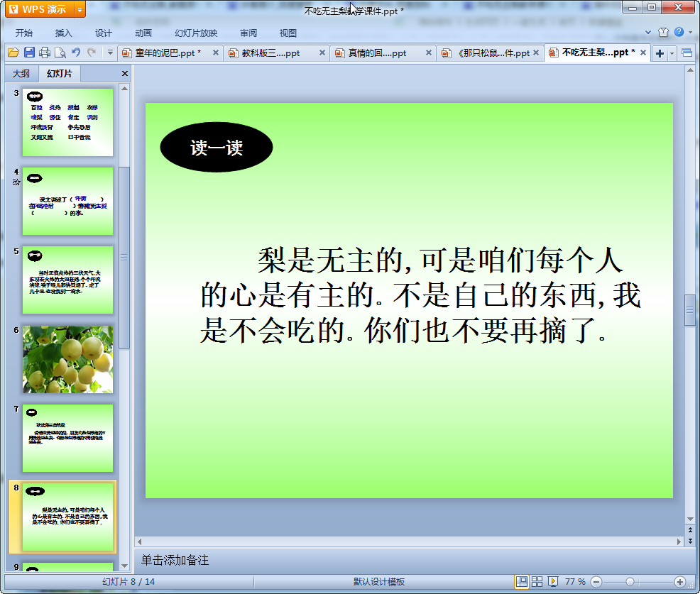Expand the quick access toolbar dropdown
The image size is (700, 594).
coord(110,53)
